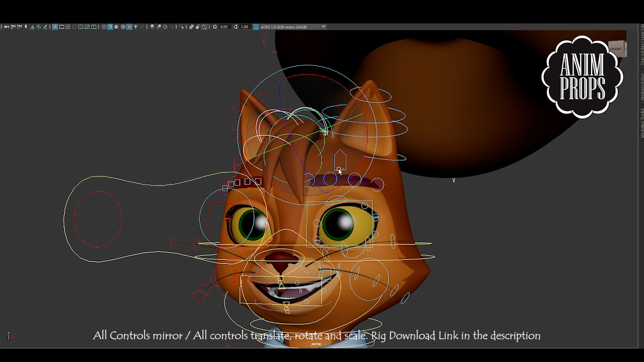Toggle the Grid display button
This screenshot has height=362, width=644.
[55, 27]
